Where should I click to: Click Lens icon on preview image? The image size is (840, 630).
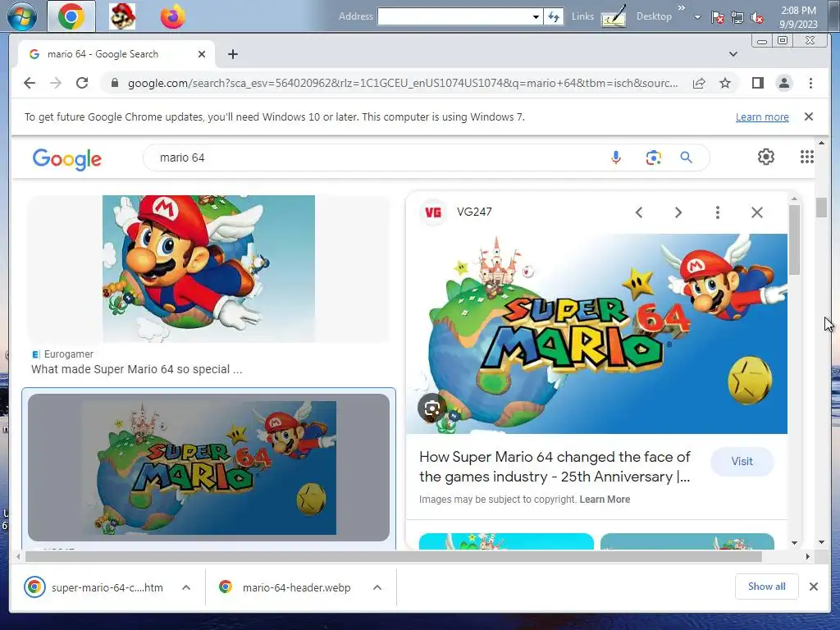tap(431, 409)
